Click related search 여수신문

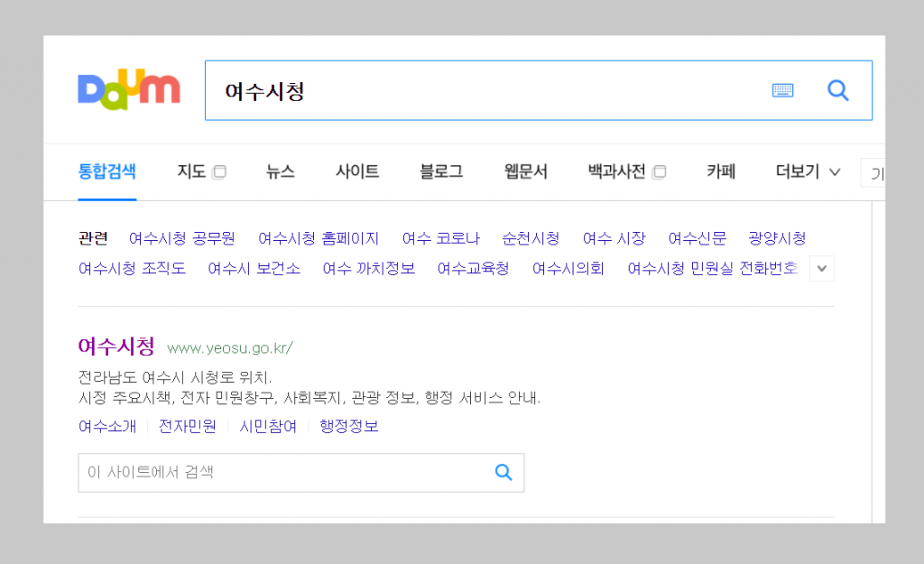tap(698, 238)
